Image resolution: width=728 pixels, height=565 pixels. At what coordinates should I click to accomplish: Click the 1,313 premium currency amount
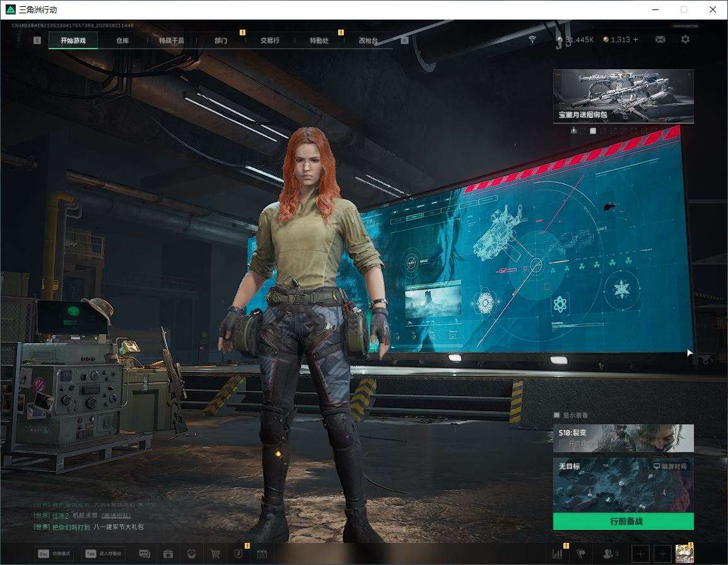point(620,40)
